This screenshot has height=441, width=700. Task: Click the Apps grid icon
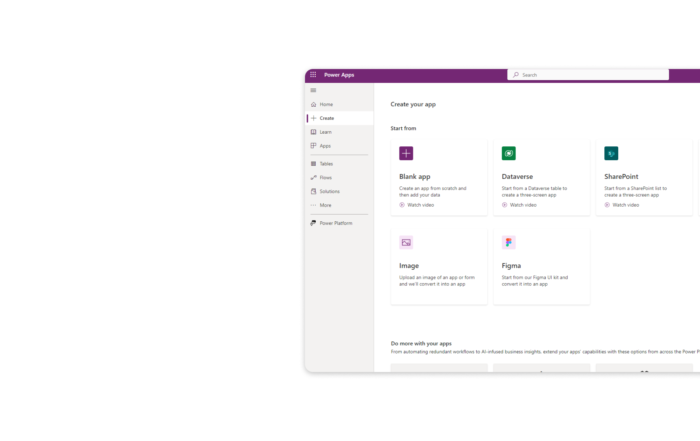[313, 146]
